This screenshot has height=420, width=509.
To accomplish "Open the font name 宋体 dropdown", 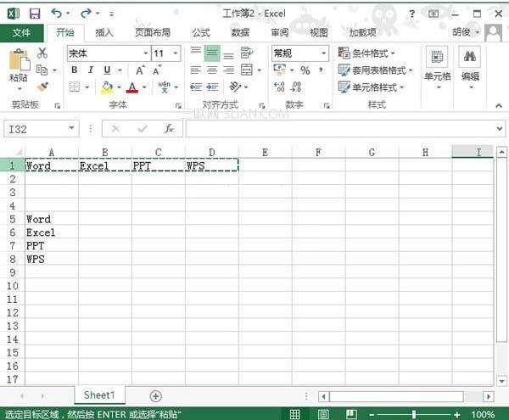I will tap(146, 53).
